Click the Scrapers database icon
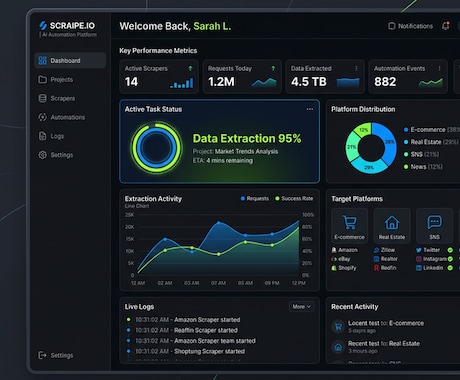 coord(42,98)
